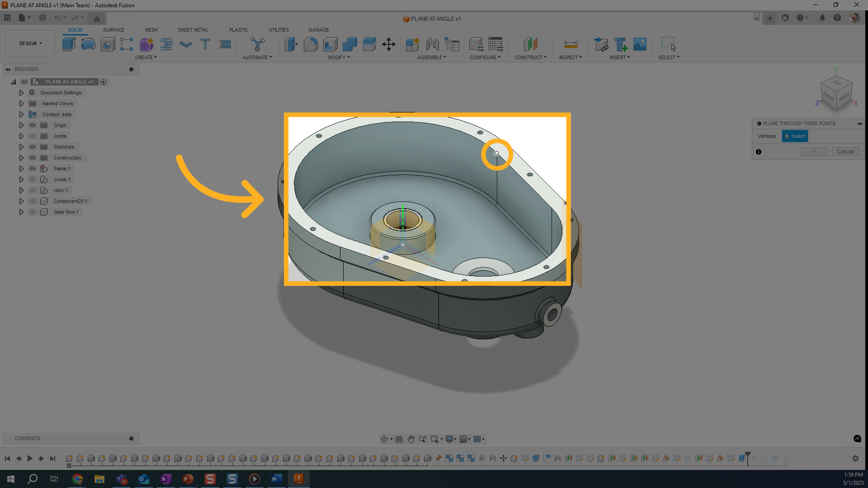Image resolution: width=868 pixels, height=488 pixels.
Task: Open the CREATE dropdown menu
Action: [146, 57]
